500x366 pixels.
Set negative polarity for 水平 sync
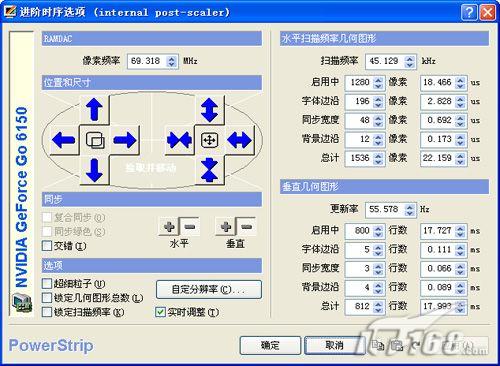point(190,227)
